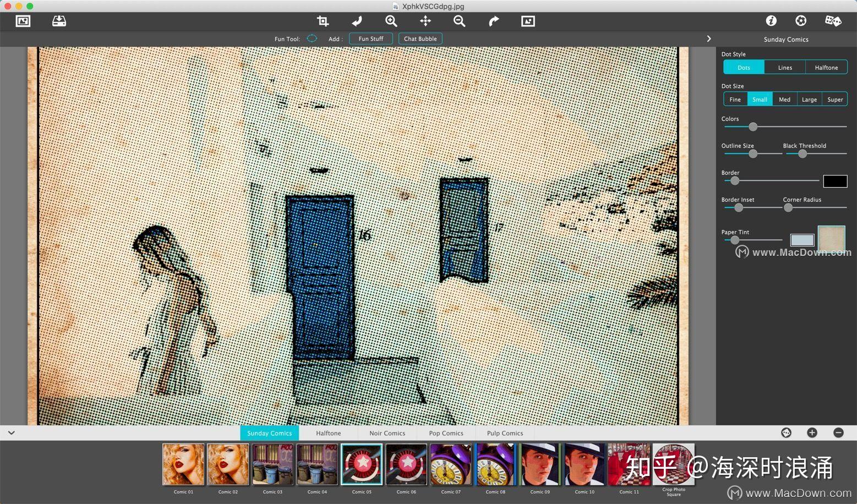Viewport: 857px width, 504px height.
Task: Click the Paper Tint gray color swatch
Action: [x=802, y=240]
